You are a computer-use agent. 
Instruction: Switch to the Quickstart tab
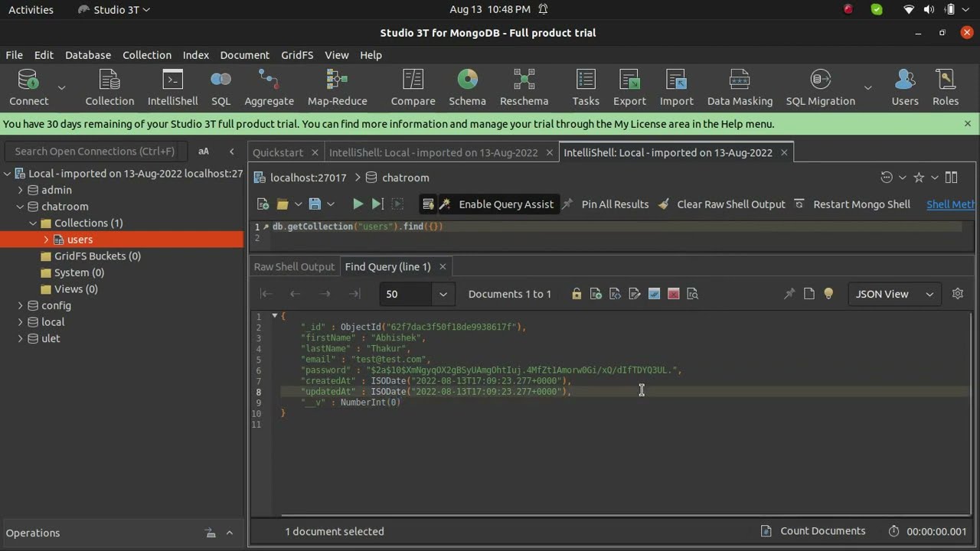pyautogui.click(x=278, y=152)
